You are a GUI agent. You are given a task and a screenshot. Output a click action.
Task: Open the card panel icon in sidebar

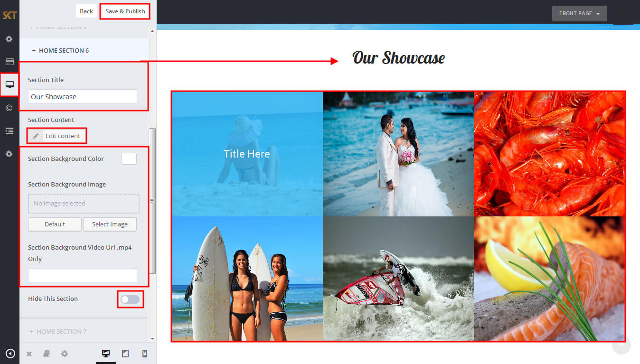[x=9, y=62]
